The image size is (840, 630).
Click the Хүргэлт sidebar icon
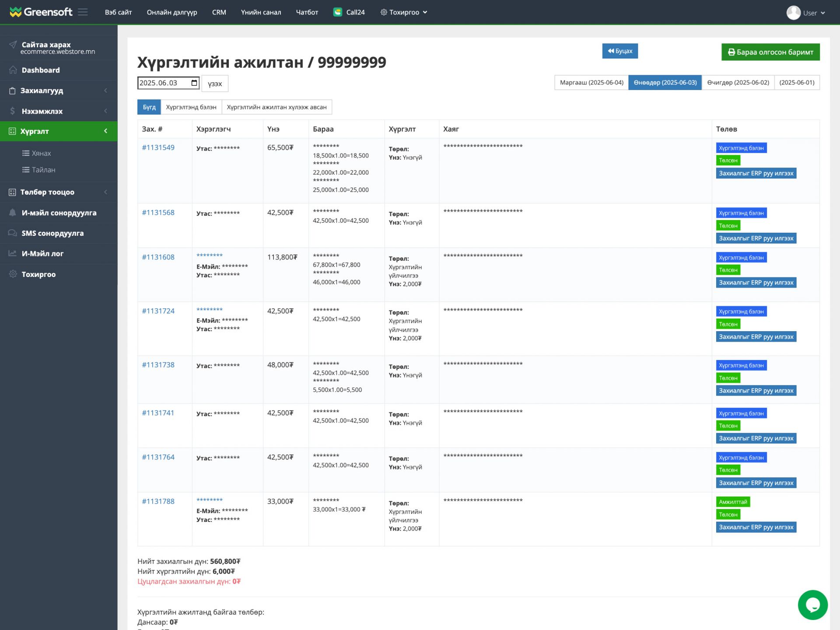(12, 131)
